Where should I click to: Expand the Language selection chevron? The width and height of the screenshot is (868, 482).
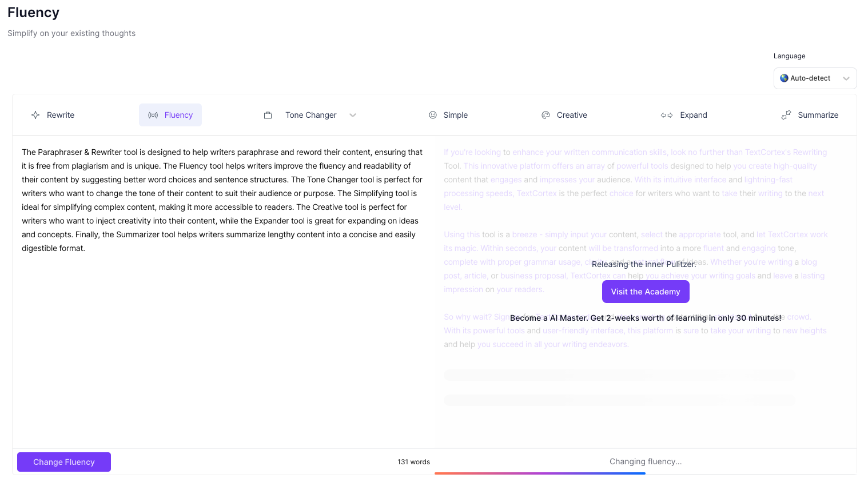click(x=846, y=78)
